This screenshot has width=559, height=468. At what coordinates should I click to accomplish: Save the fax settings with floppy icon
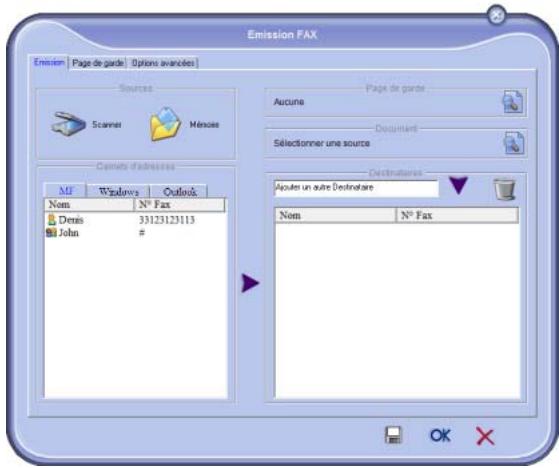click(393, 435)
